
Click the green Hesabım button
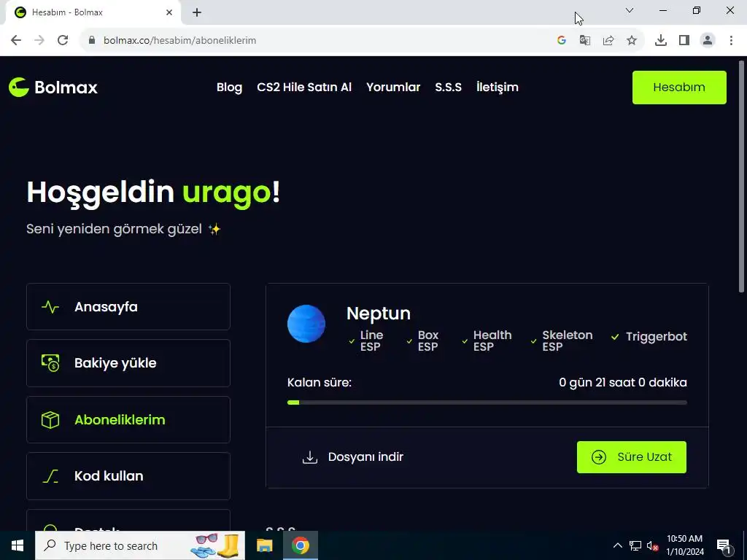click(x=679, y=87)
